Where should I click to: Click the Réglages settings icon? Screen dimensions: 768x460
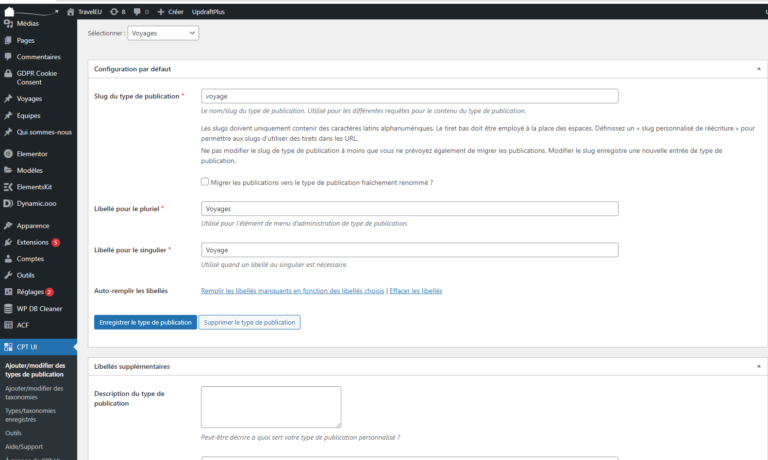tap(8, 292)
